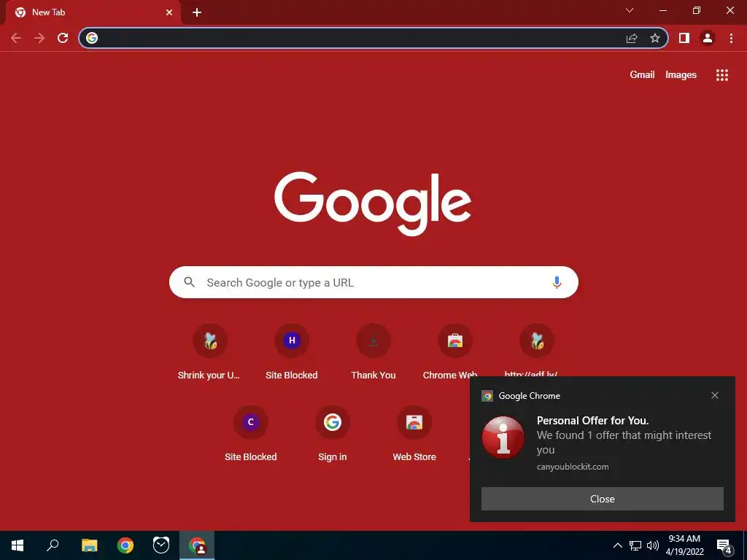This screenshot has height=560, width=747.
Task: Open the Web Store shortcut
Action: (x=414, y=435)
